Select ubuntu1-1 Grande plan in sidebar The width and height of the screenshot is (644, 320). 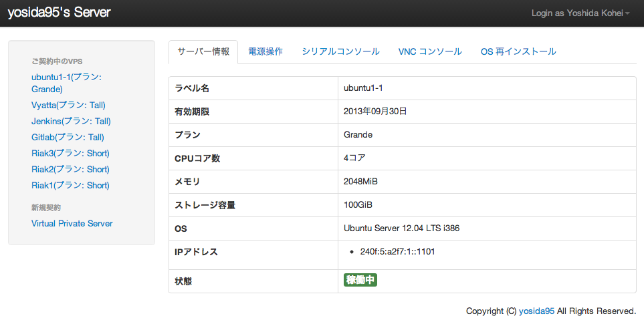pyautogui.click(x=66, y=83)
